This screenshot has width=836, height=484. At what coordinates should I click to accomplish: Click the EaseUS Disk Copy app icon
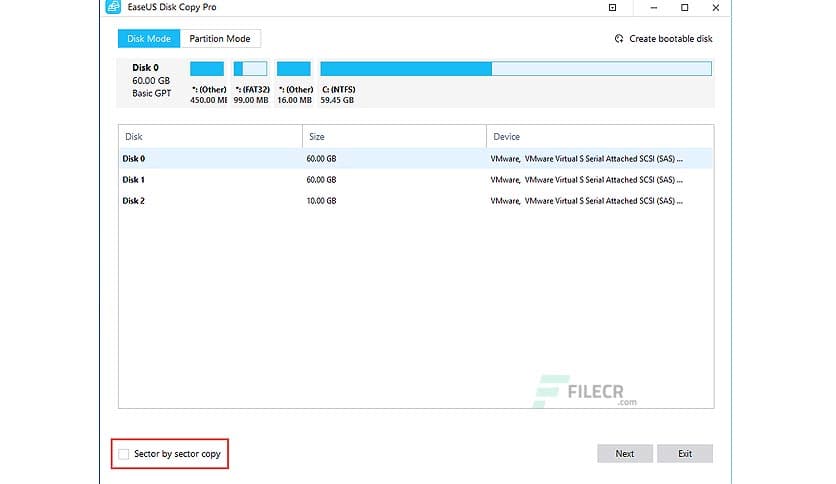(113, 7)
